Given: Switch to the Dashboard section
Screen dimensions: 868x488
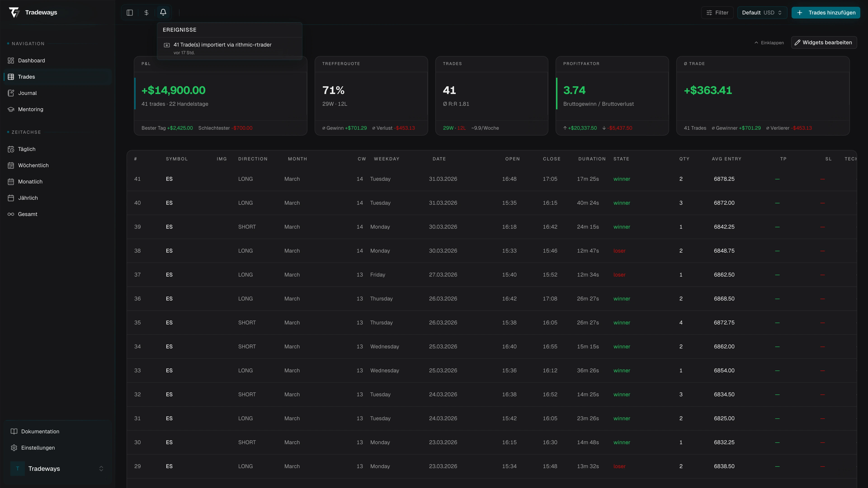Looking at the screenshot, I should pos(31,60).
